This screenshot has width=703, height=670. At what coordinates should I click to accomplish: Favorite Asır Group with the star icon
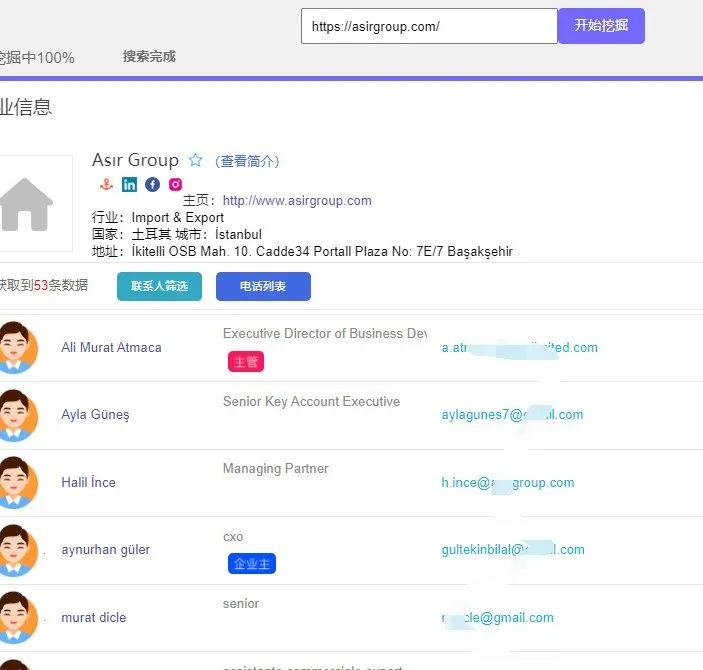pyautogui.click(x=195, y=160)
